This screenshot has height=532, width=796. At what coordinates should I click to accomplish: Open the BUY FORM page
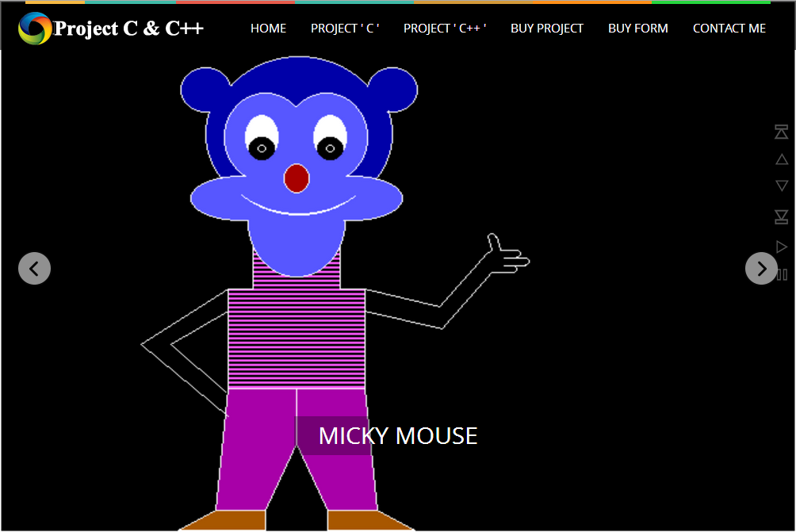[638, 28]
